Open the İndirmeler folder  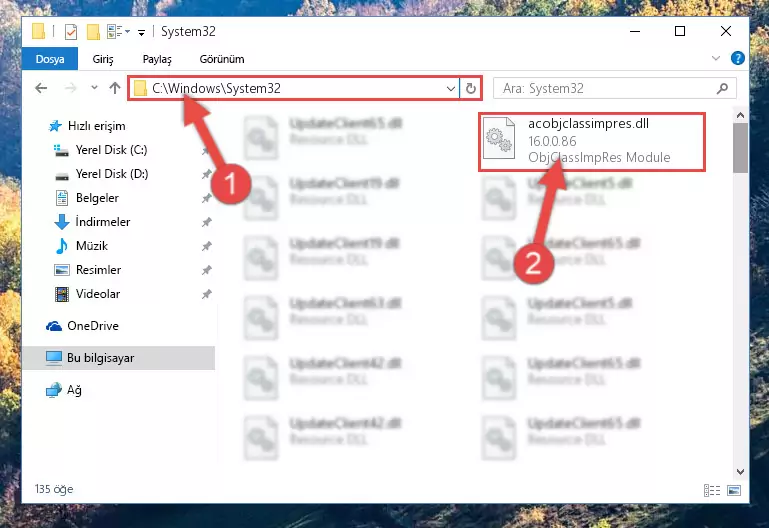click(x=103, y=222)
